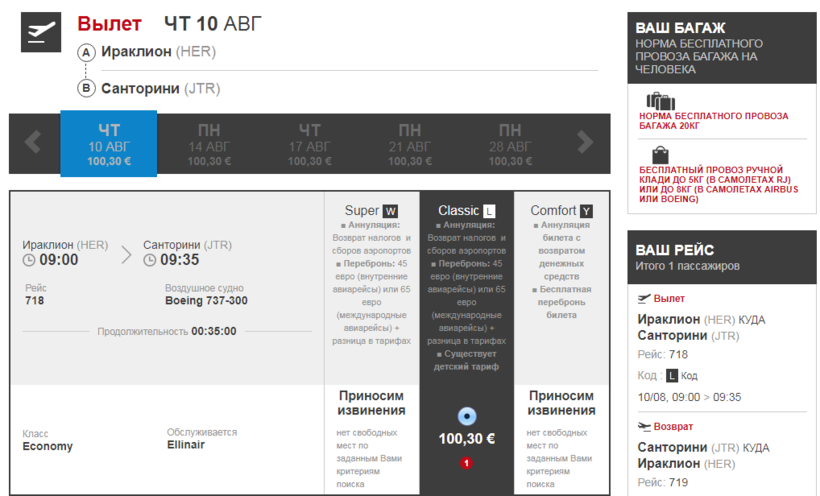The width and height of the screenshot is (820, 496).
Task: Pick the ПН 28 АВГ date tab
Action: pyautogui.click(x=510, y=144)
